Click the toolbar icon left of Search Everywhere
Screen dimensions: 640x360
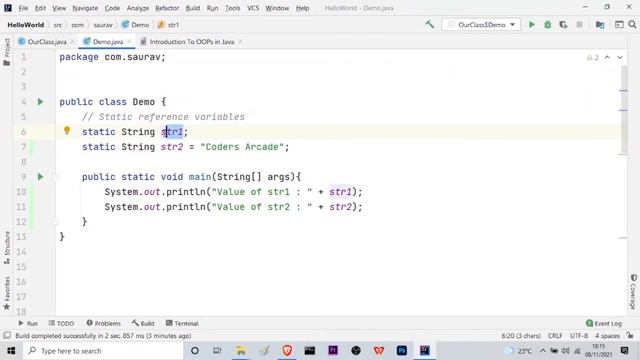point(619,25)
